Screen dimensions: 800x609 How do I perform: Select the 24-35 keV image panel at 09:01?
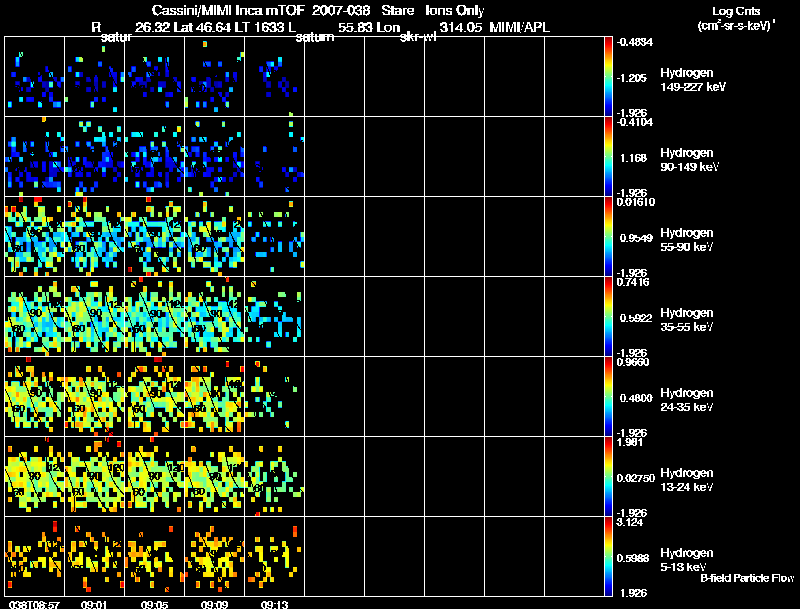(94, 397)
